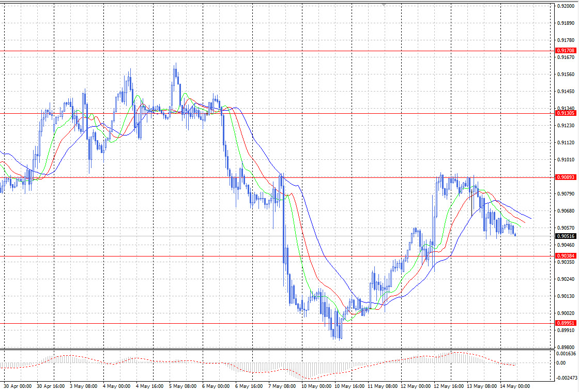Click the 5 May 08:00 time label
The height and width of the screenshot is (392, 579).
[183, 386]
